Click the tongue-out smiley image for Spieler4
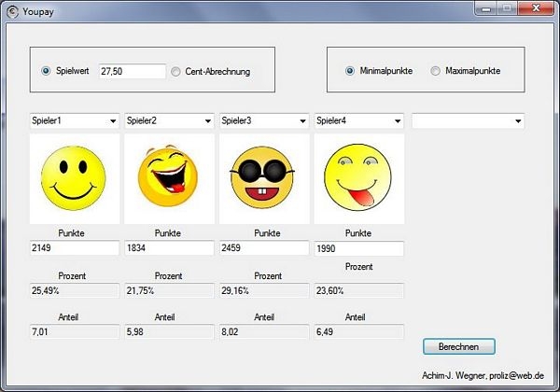Viewport: 560px width, 392px height. [x=358, y=176]
